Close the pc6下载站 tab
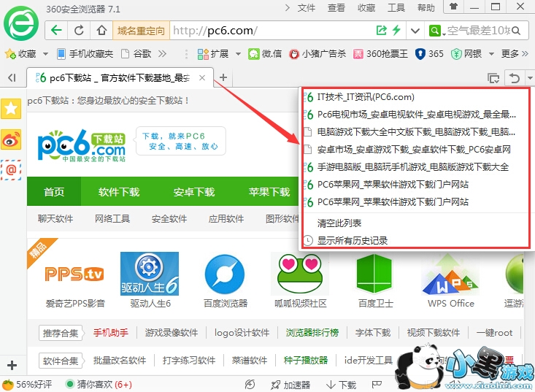535x392 pixels. 202,78
